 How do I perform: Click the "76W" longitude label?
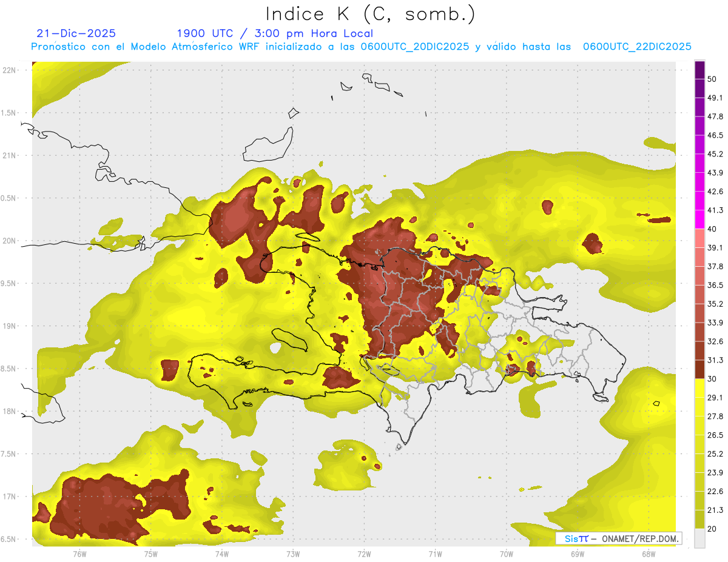click(x=79, y=554)
